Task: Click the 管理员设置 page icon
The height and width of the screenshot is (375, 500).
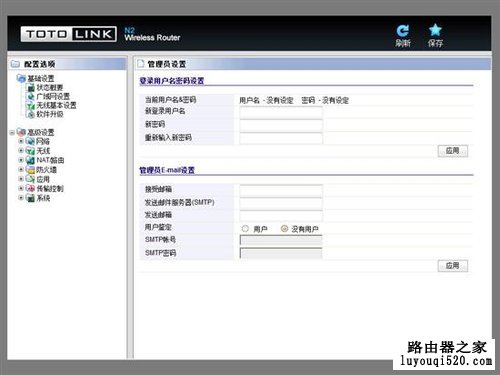Action: [x=141, y=63]
